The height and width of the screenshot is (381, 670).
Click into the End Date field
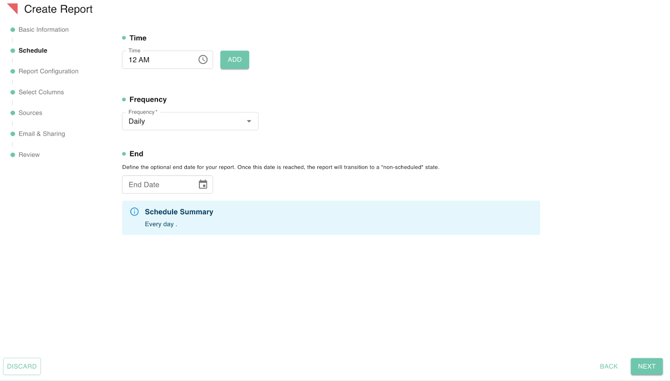click(x=167, y=185)
